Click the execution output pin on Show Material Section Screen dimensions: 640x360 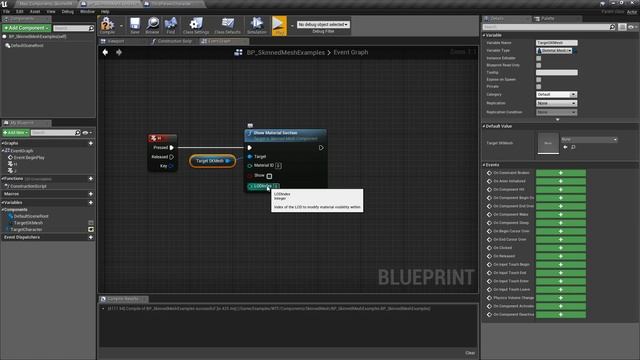(x=321, y=148)
